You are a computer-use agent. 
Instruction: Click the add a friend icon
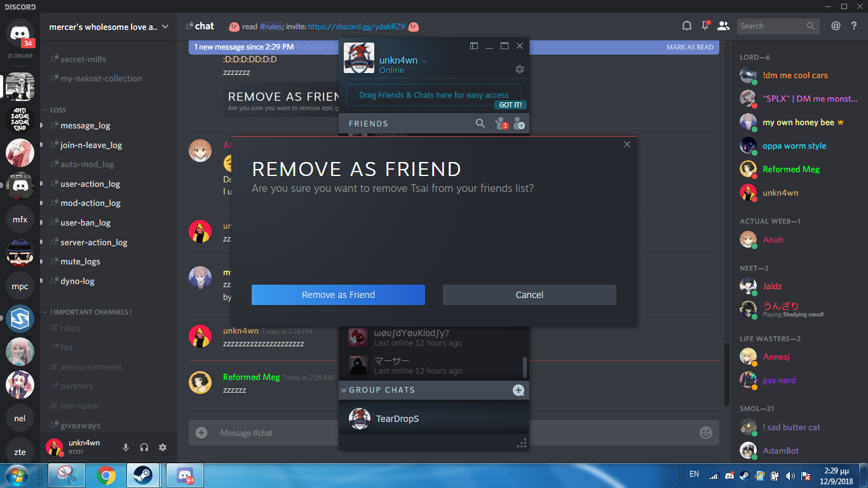coord(519,123)
